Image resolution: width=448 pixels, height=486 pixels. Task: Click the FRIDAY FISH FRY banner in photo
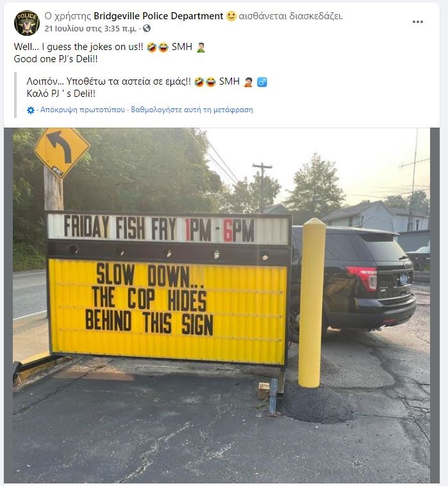coord(169,229)
